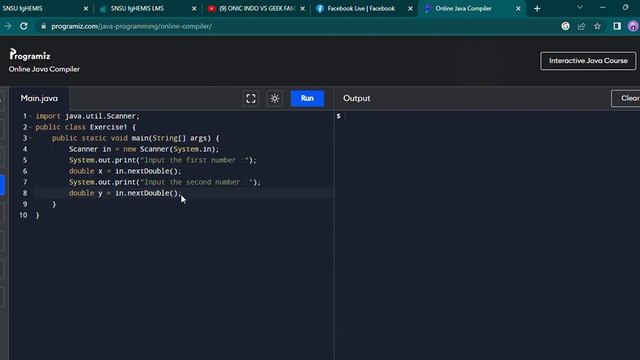Collapse code fold at line 3
The width and height of the screenshot is (640, 360).
click(30, 138)
